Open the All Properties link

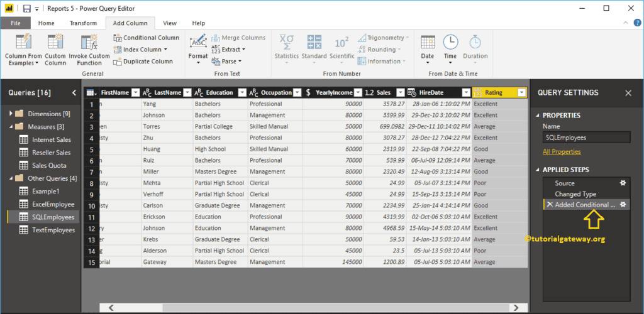tap(562, 151)
